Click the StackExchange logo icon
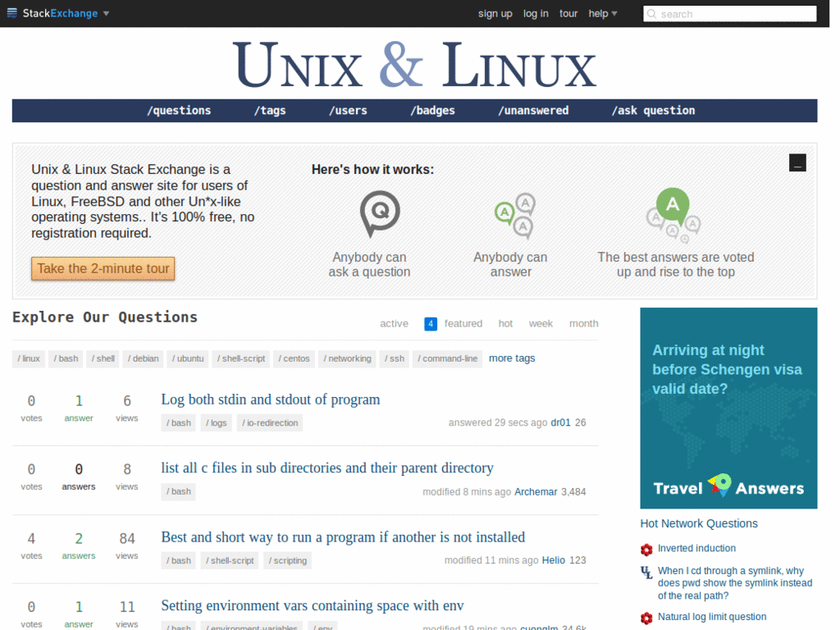This screenshot has width=840, height=630. tap(11, 13)
